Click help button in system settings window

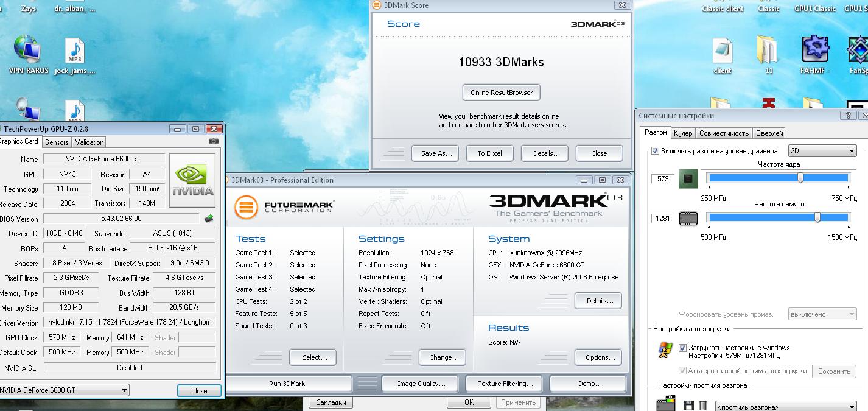[849, 115]
